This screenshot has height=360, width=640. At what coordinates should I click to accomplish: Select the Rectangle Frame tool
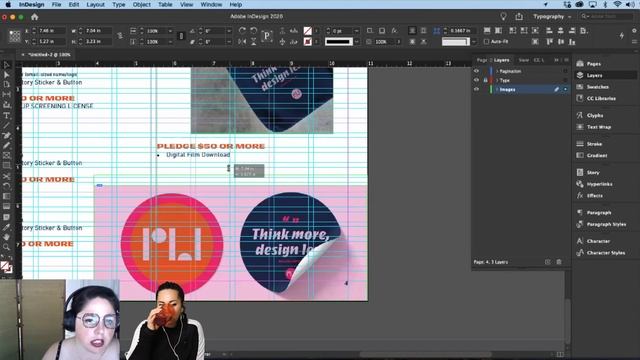[x=7, y=156]
